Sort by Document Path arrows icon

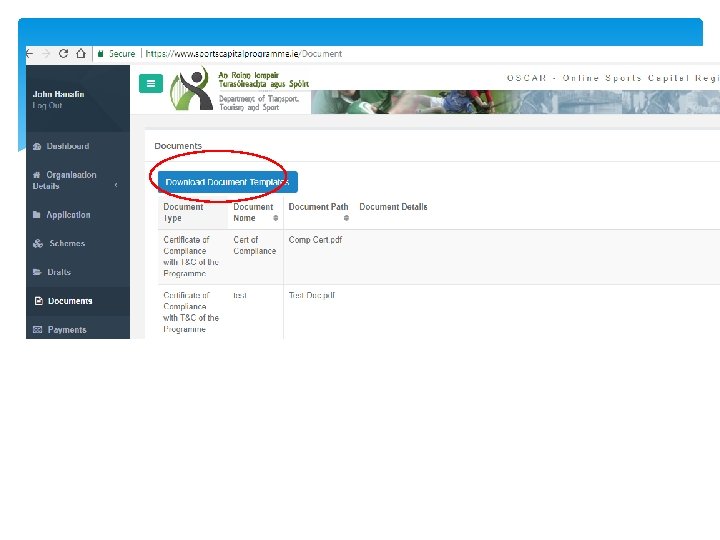click(x=346, y=218)
